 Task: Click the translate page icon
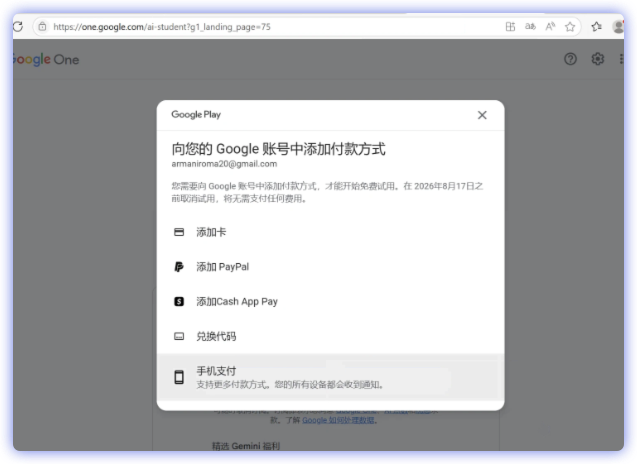tap(530, 26)
